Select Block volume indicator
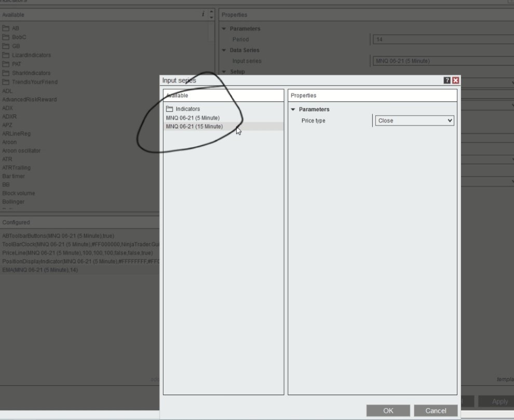The height and width of the screenshot is (420, 514). coord(19,193)
